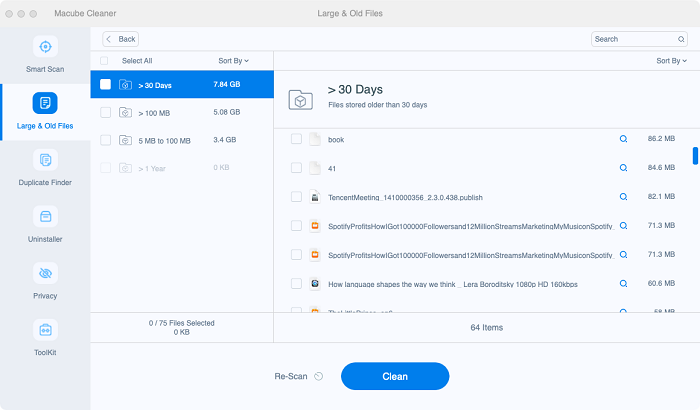700x410 pixels.
Task: Click the Re-Scan text link
Action: (x=291, y=377)
